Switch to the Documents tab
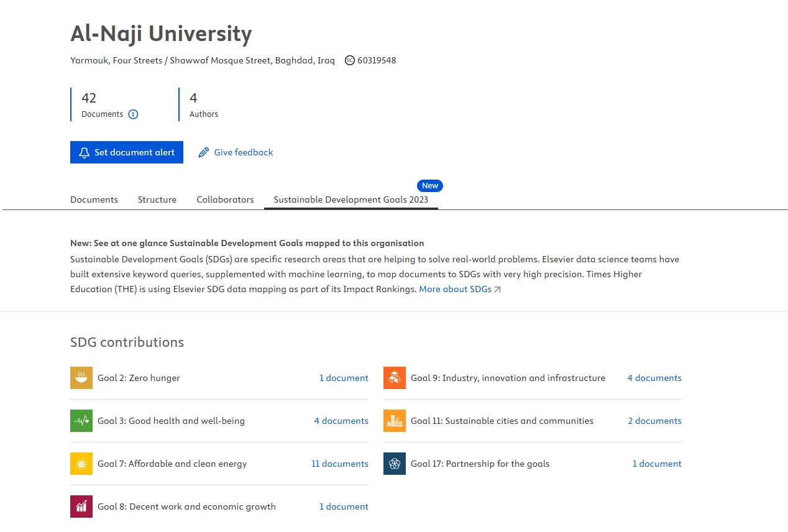This screenshot has height=532, width=788. point(94,199)
